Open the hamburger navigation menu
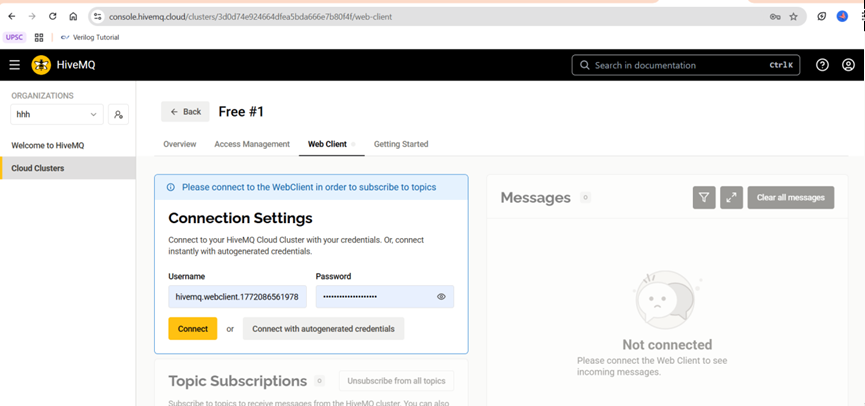 coord(14,65)
